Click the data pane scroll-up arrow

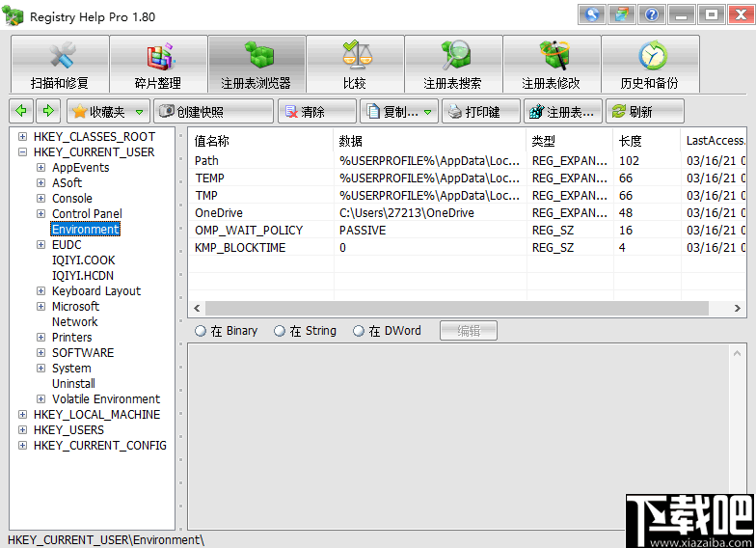point(737,353)
